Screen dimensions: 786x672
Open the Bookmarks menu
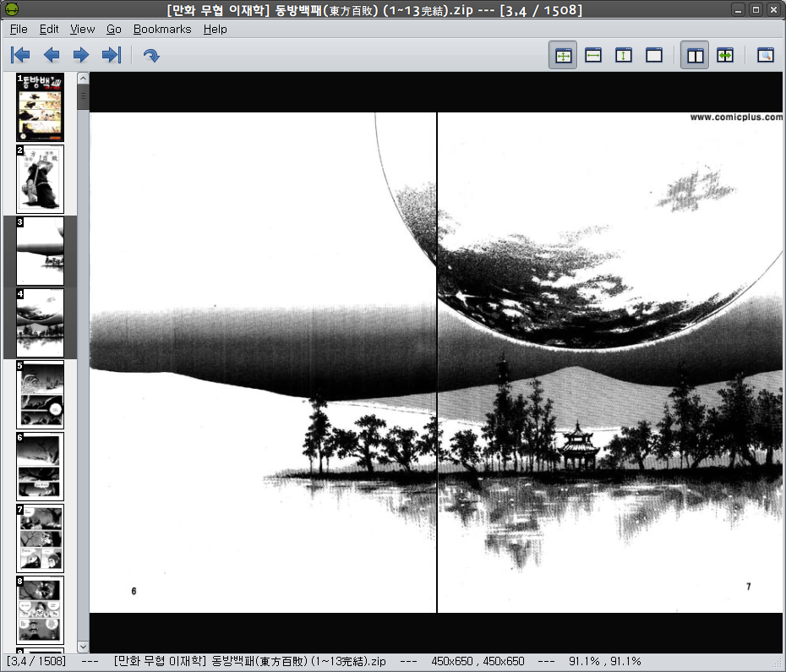click(x=162, y=29)
